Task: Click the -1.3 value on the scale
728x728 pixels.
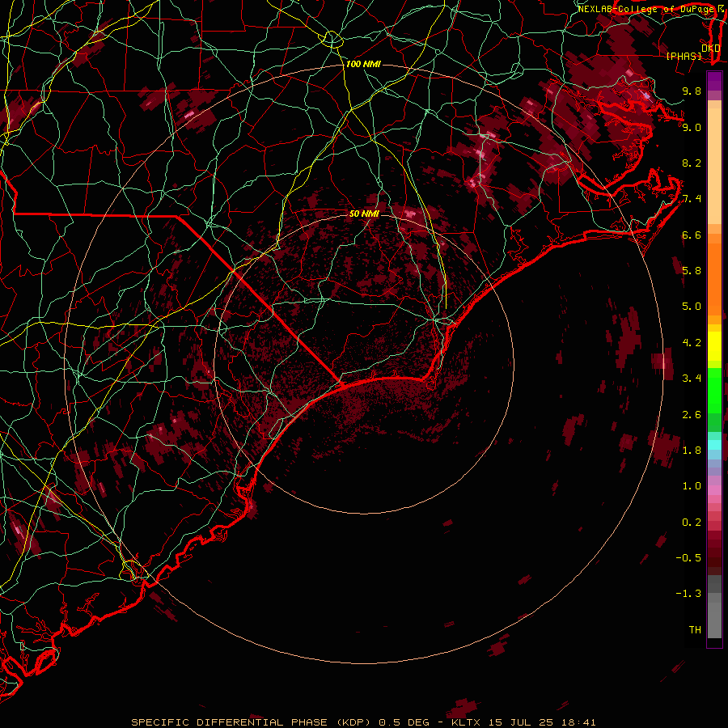Action: [x=688, y=594]
